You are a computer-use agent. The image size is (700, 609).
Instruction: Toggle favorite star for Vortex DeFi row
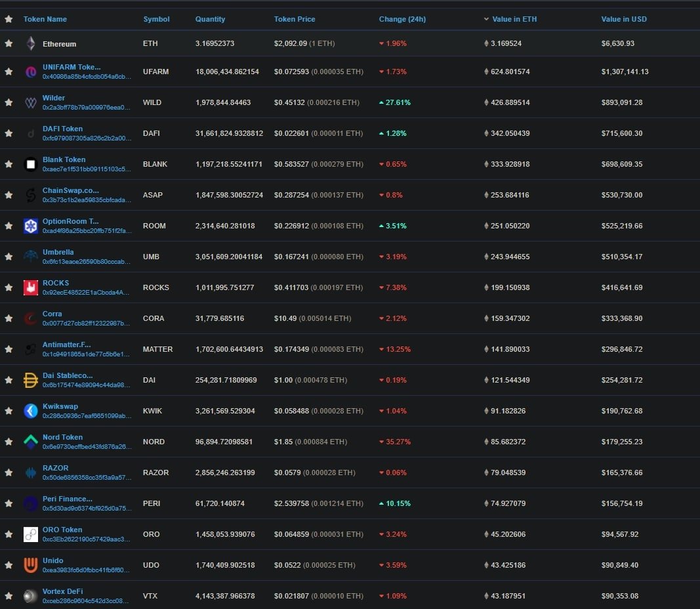tap(9, 596)
